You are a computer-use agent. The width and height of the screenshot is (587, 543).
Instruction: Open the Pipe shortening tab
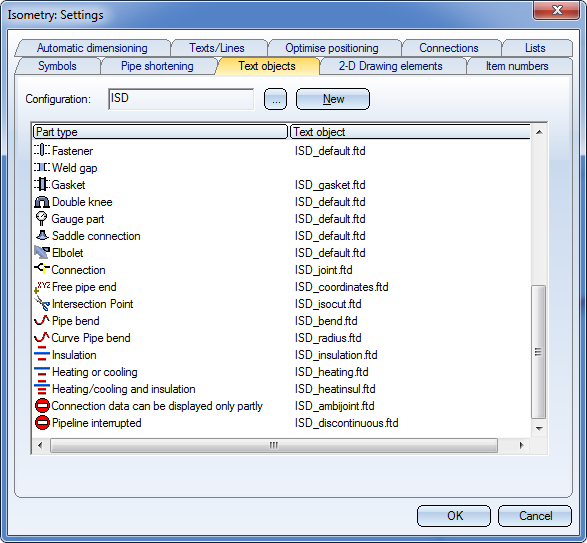tap(157, 66)
